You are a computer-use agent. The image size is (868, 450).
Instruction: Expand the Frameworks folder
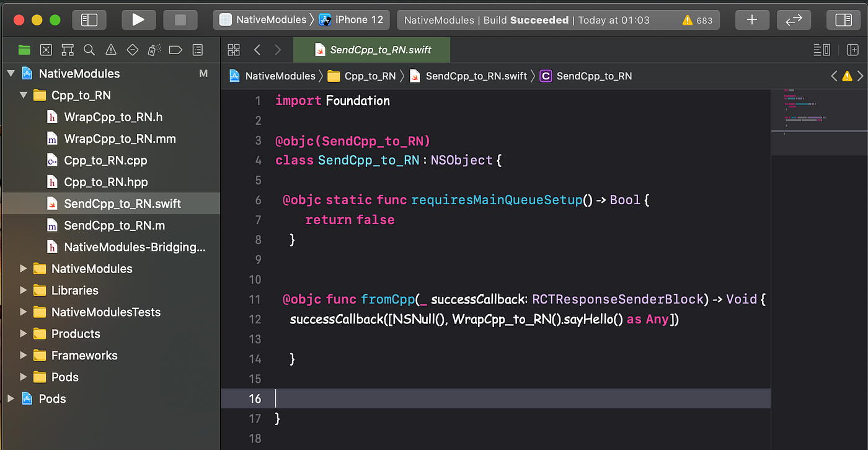pyautogui.click(x=24, y=356)
